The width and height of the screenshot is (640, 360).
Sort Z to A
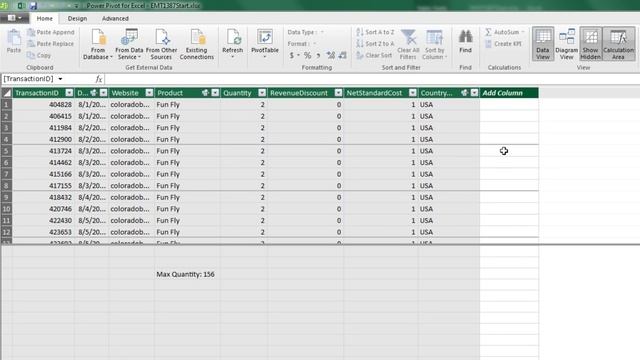375,43
